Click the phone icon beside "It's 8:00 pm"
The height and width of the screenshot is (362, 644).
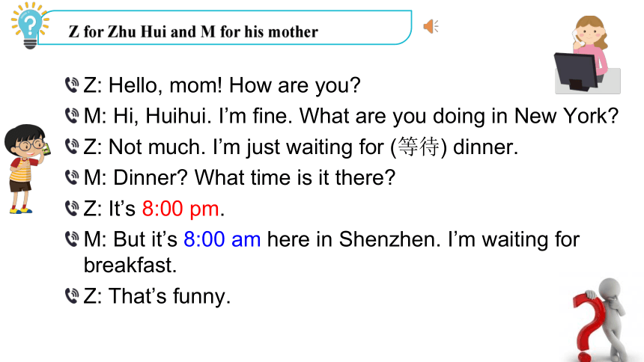point(72,208)
